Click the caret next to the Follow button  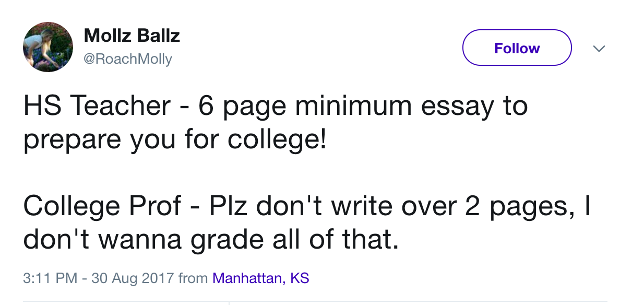coord(599,48)
